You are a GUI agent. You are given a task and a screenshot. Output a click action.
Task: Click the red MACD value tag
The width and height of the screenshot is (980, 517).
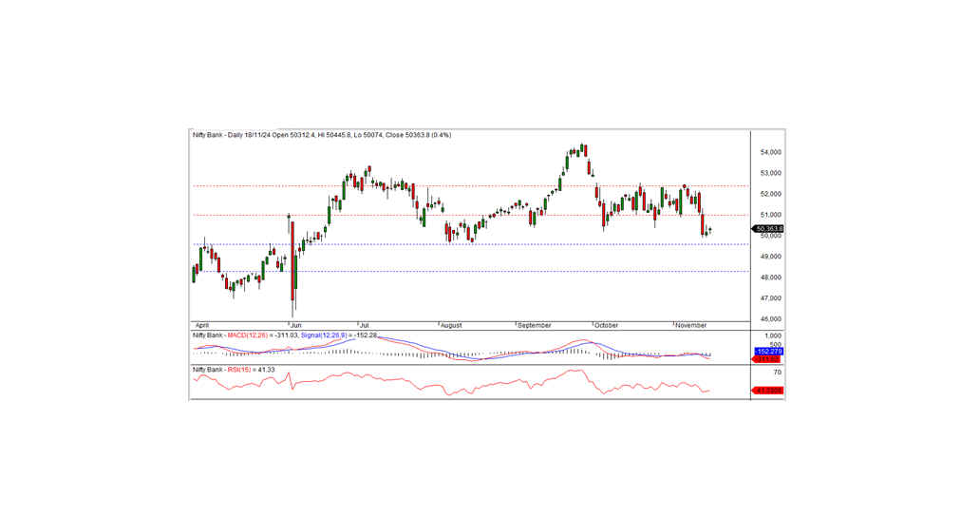pyautogui.click(x=767, y=360)
